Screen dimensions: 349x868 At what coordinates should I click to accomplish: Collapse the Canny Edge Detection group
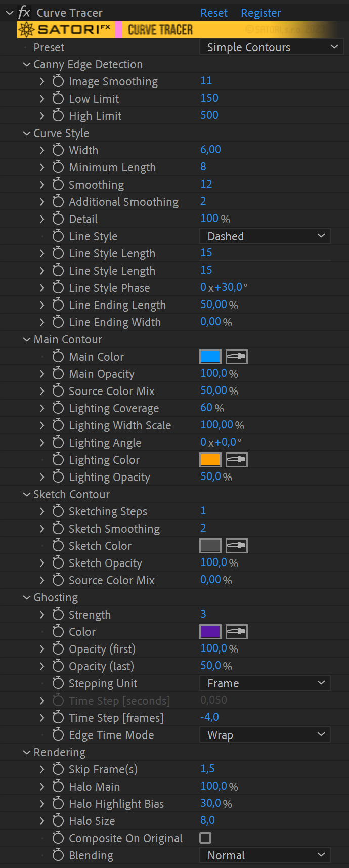click(x=27, y=65)
